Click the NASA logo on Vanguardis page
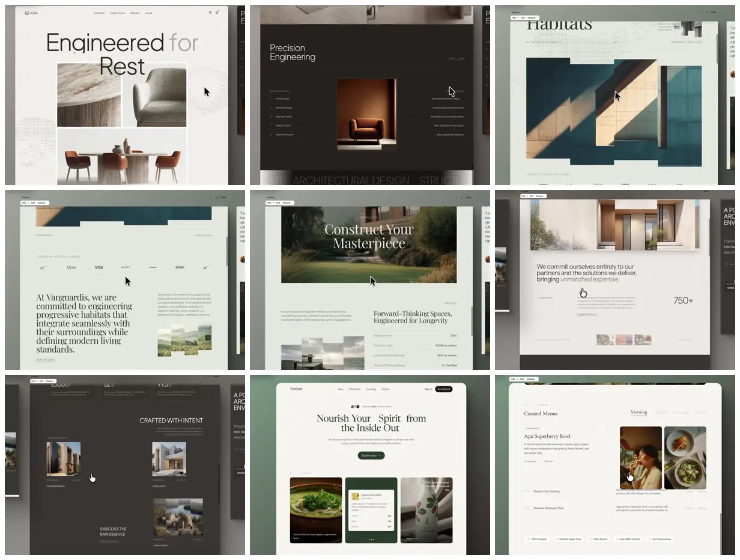740x560 pixels. point(180,267)
